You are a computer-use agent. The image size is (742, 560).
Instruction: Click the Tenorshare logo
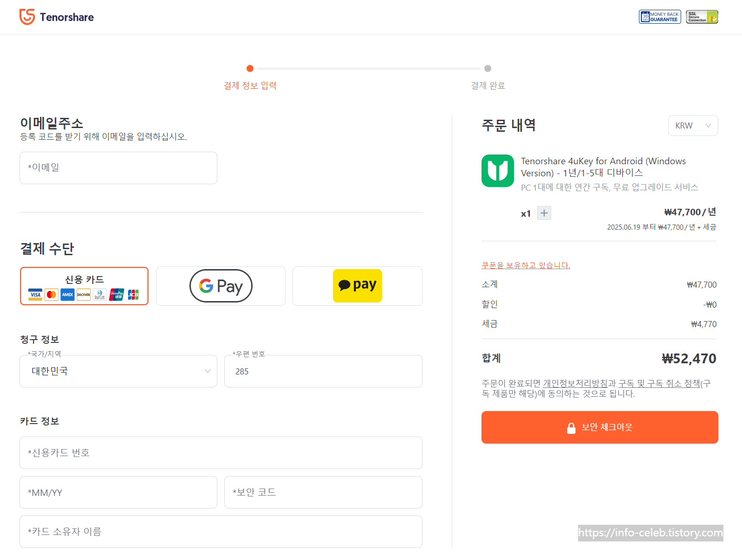57,17
